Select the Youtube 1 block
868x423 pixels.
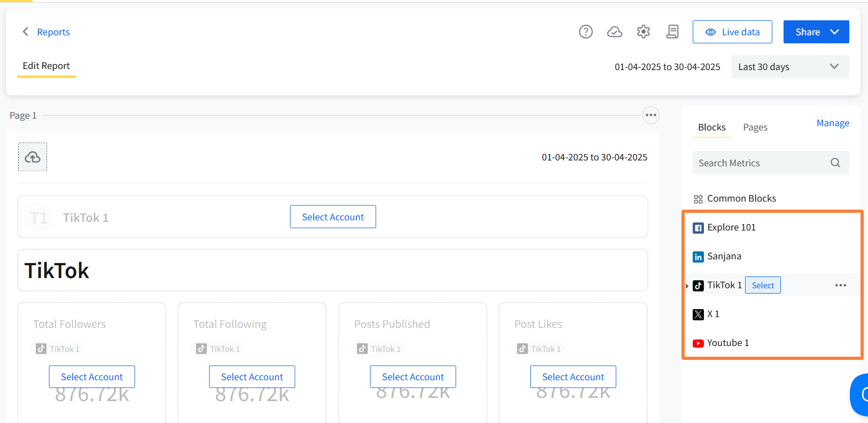click(x=727, y=343)
